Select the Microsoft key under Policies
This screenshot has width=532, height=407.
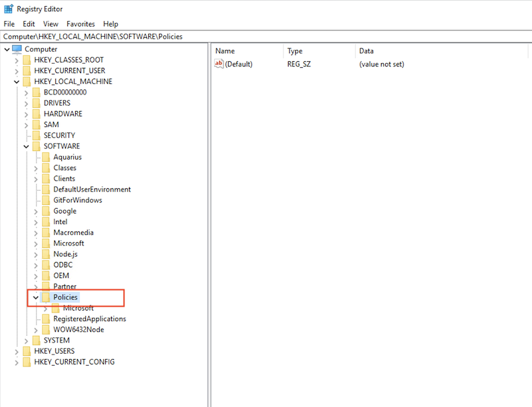[x=78, y=309]
